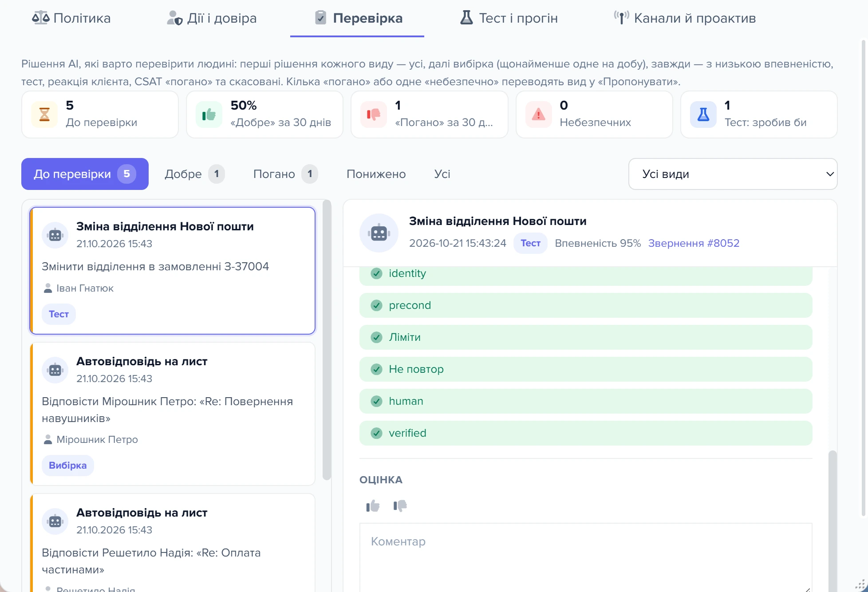Click robot icon on Зміна відділення card
The width and height of the screenshot is (868, 592).
(x=55, y=235)
